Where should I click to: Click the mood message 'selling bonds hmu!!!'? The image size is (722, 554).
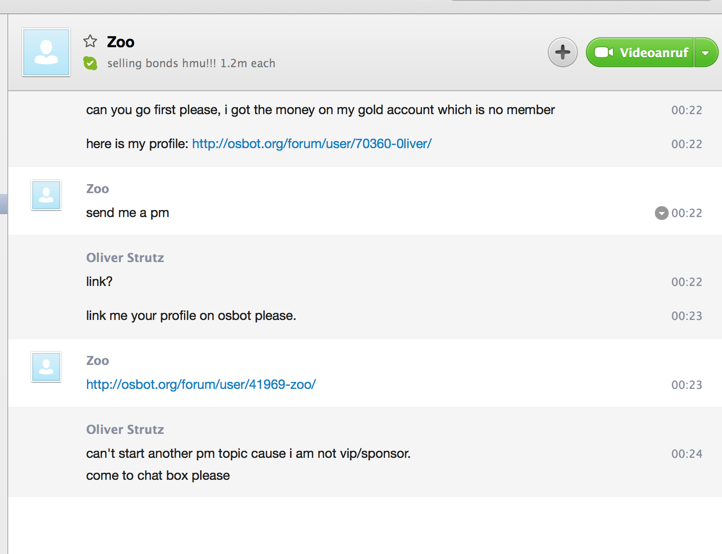[x=191, y=63]
